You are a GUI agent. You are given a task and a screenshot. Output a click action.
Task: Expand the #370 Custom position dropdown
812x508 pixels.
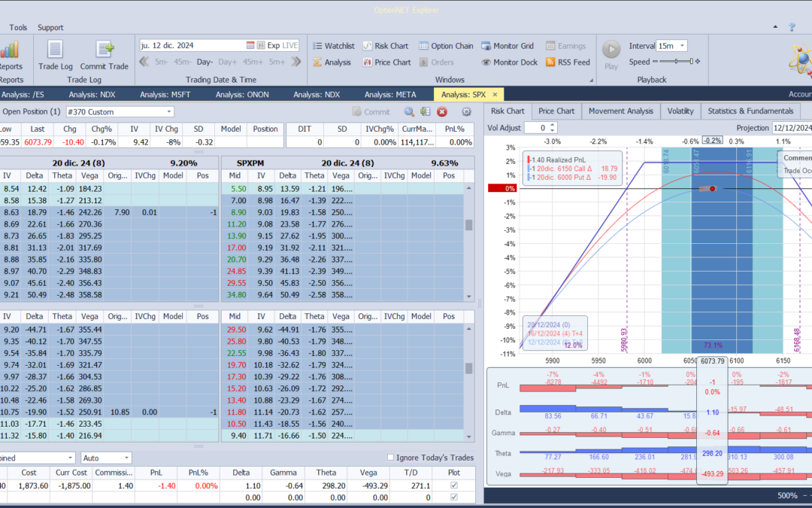tap(169, 111)
